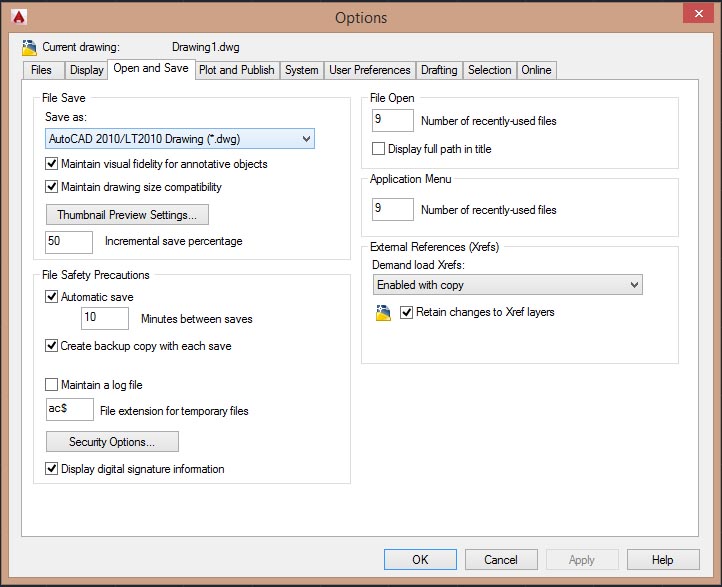Click the temporary files extension field
This screenshot has height=587, width=722.
70,409
